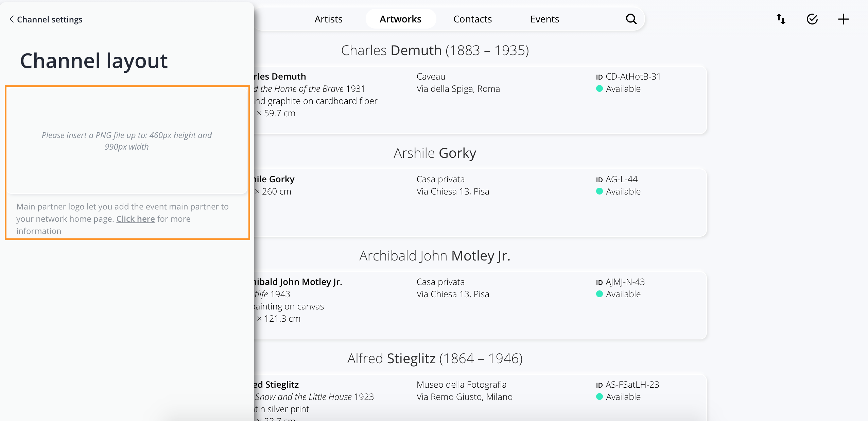Screen dimensions: 868x421
Task: Click 'Snow and the Little House 1923' title
Action: click(314, 397)
